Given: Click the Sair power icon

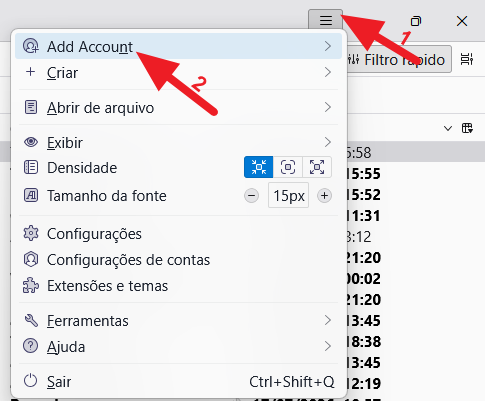Looking at the screenshot, I should click(30, 381).
